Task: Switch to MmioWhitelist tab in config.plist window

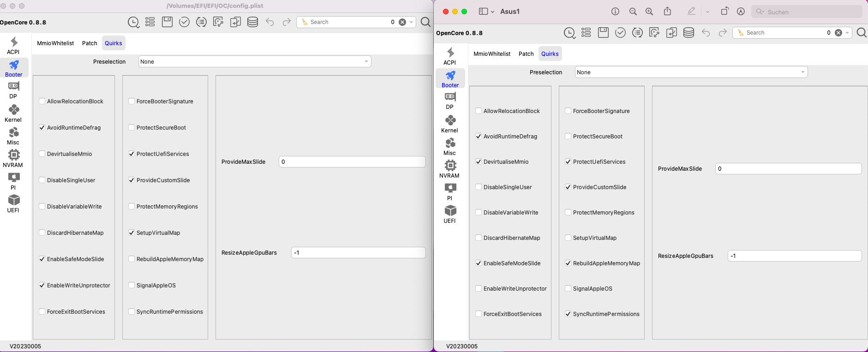Action: coord(55,43)
